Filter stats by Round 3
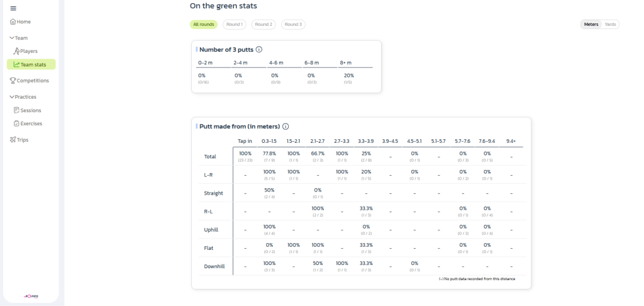 coord(292,25)
